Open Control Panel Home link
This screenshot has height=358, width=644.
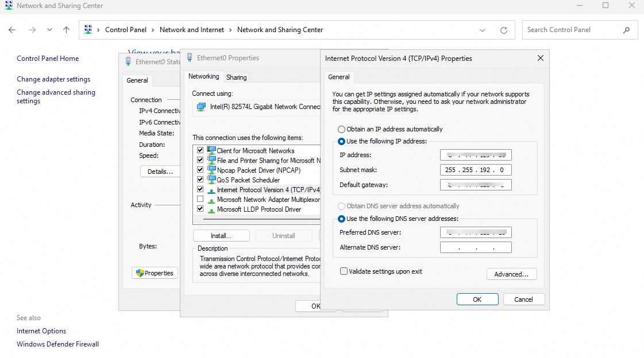coord(48,59)
